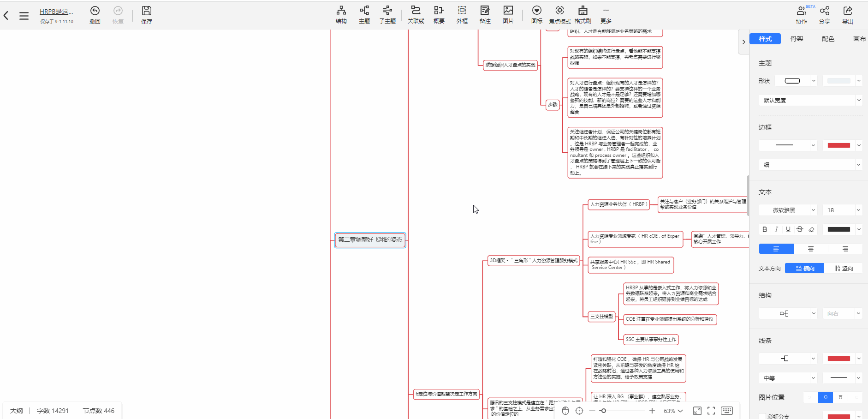Switch to the 骨架 tab
The height and width of the screenshot is (419, 868).
(x=797, y=39)
